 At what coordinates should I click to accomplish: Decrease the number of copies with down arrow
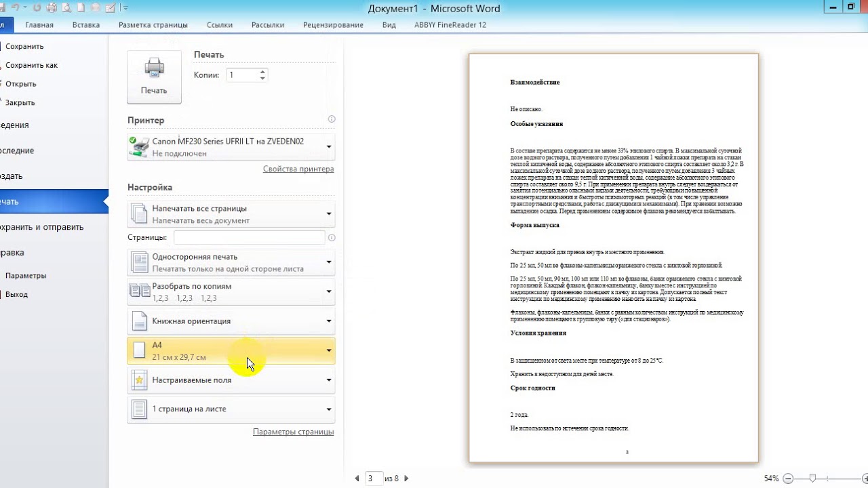pyautogui.click(x=262, y=79)
